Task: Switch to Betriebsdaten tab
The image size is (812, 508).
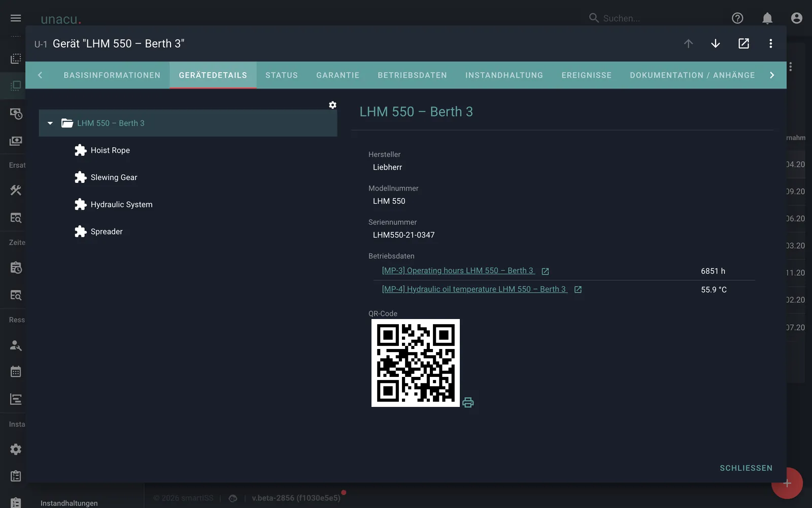Action: 412,75
